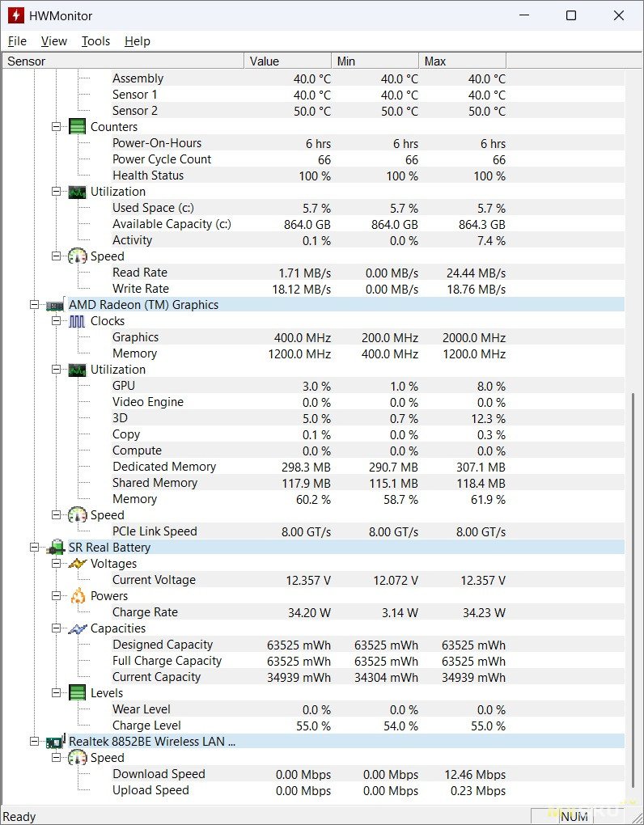This screenshot has width=644, height=825.
Task: Open the Tools menu
Action: [95, 41]
